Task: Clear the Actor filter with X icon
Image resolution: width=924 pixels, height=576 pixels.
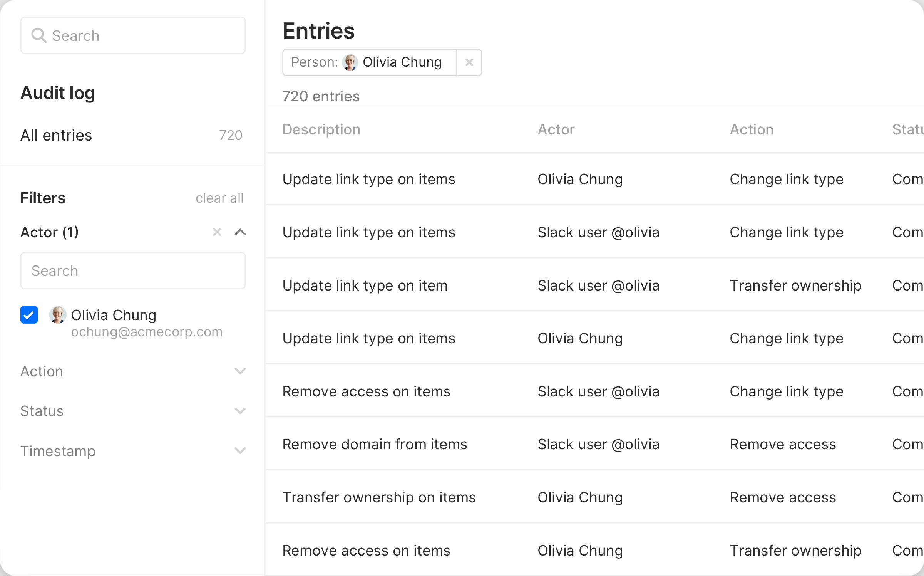Action: click(x=217, y=232)
